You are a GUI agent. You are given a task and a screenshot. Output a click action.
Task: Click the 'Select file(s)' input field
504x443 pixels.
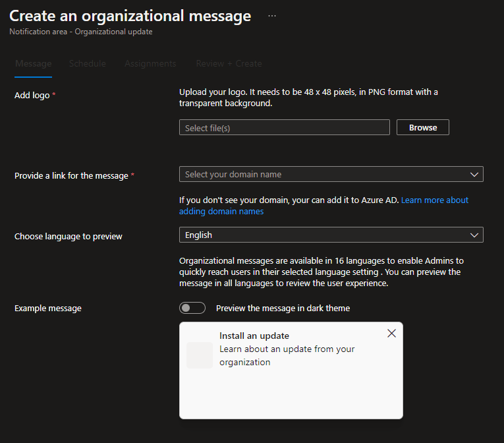(284, 128)
